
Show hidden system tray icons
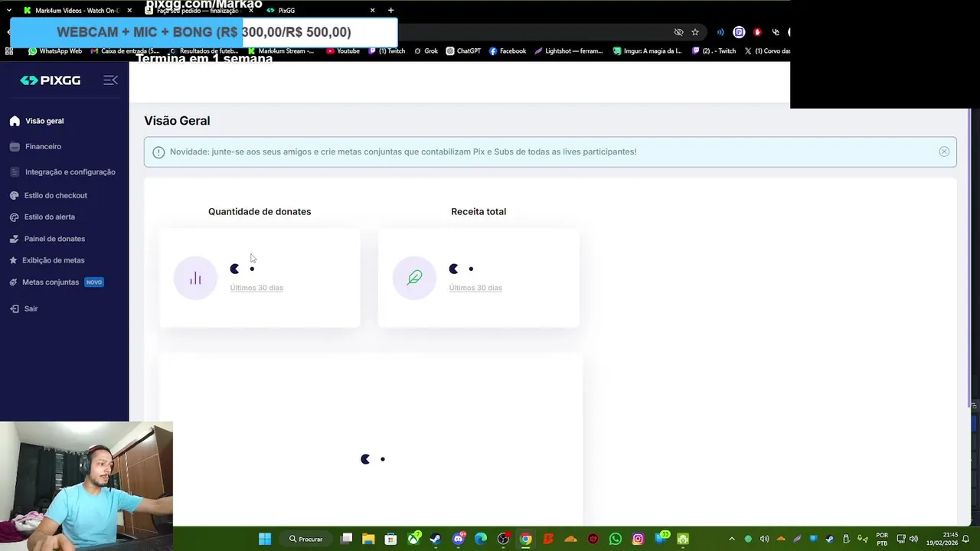click(731, 539)
